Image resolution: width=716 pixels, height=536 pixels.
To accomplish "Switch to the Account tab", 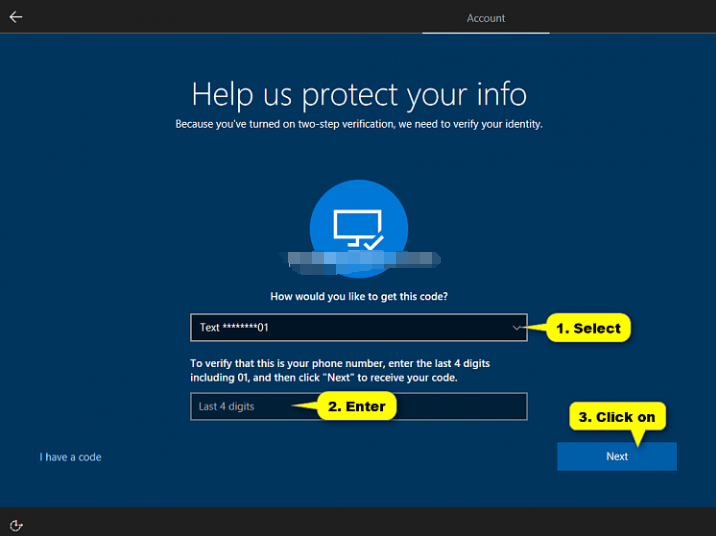I will 486,18.
